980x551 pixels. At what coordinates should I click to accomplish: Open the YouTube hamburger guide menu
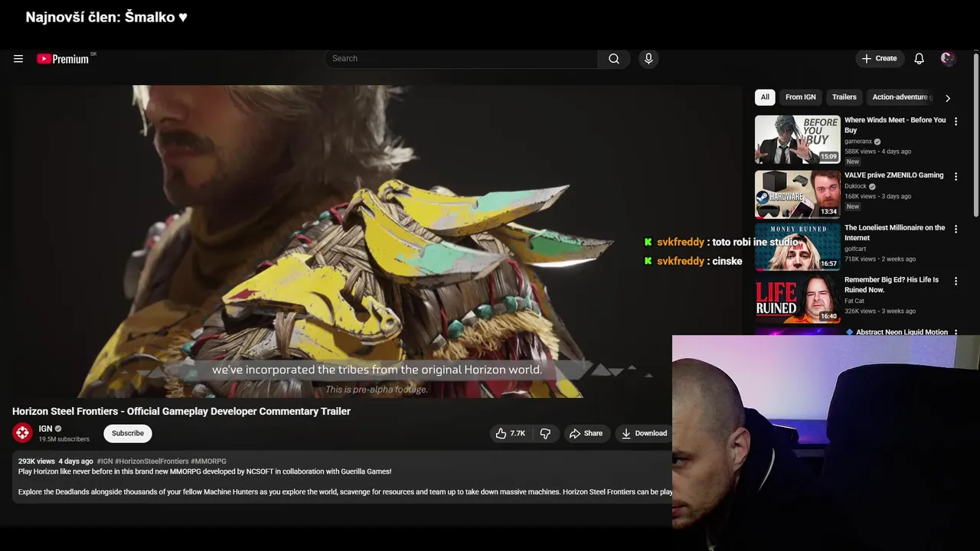18,59
